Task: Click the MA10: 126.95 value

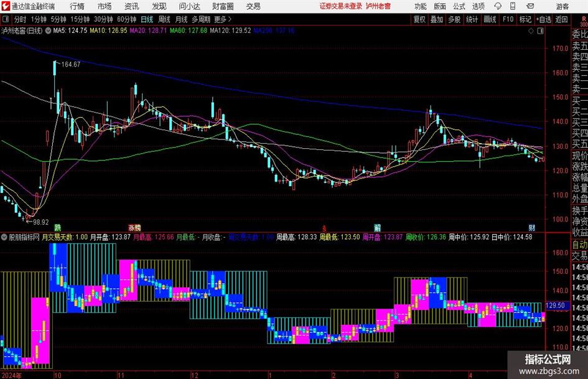Action: pyautogui.click(x=108, y=30)
